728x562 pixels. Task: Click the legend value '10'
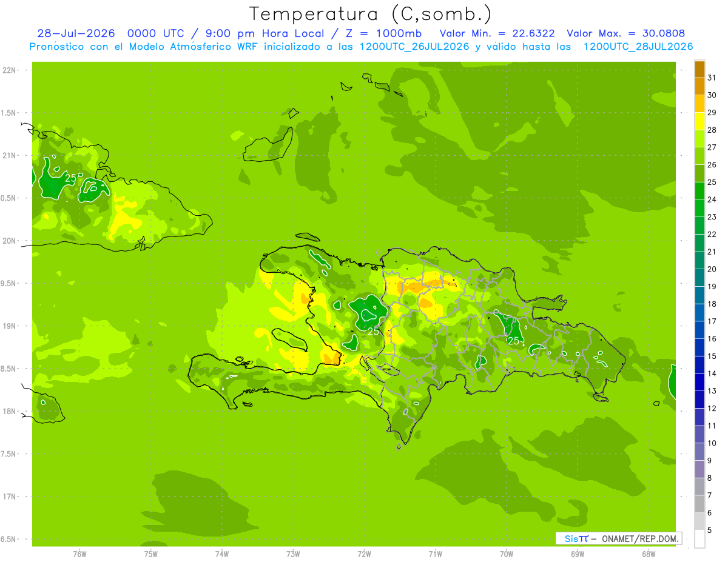[712, 443]
